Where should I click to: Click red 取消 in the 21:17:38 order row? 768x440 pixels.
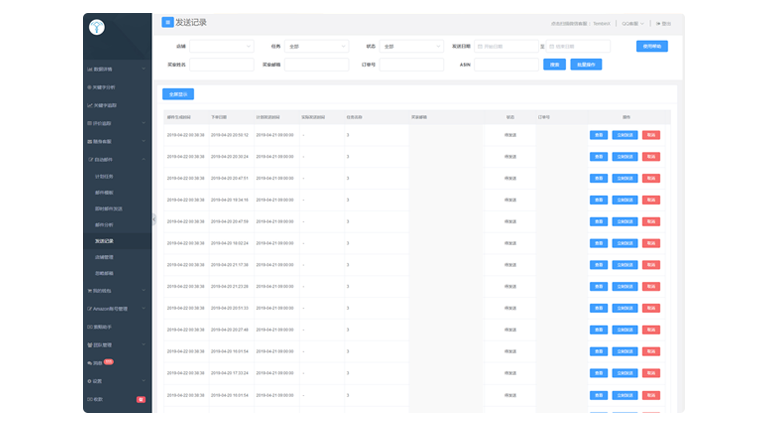click(651, 265)
